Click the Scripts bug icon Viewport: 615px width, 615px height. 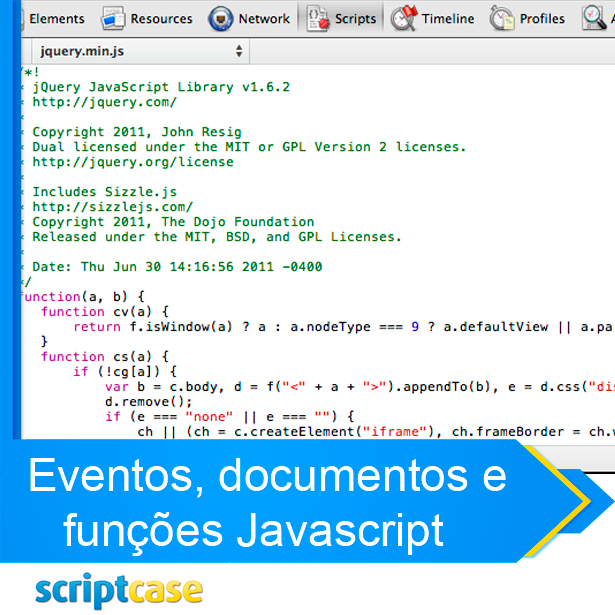pos(317,18)
